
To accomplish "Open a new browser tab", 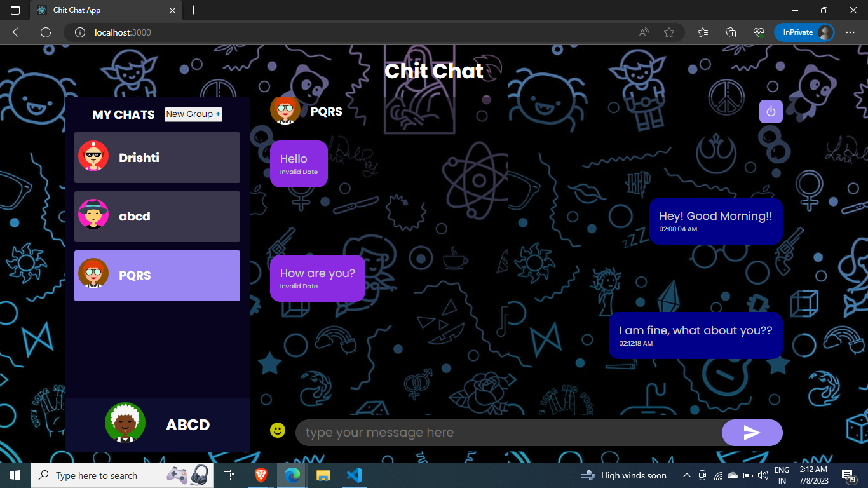I will point(193,10).
